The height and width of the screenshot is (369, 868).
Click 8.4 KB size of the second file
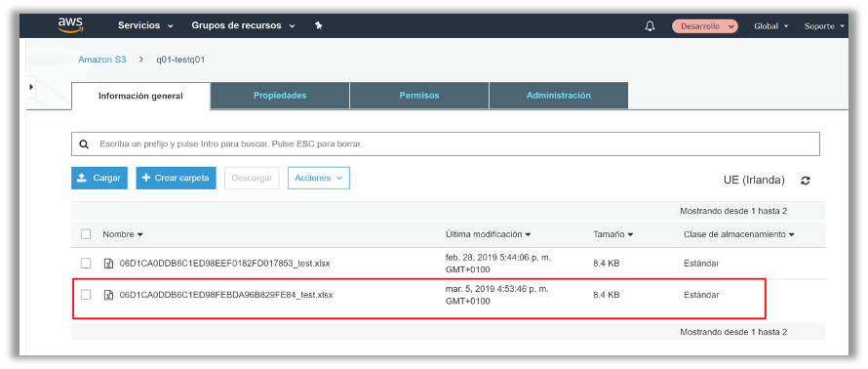click(607, 295)
